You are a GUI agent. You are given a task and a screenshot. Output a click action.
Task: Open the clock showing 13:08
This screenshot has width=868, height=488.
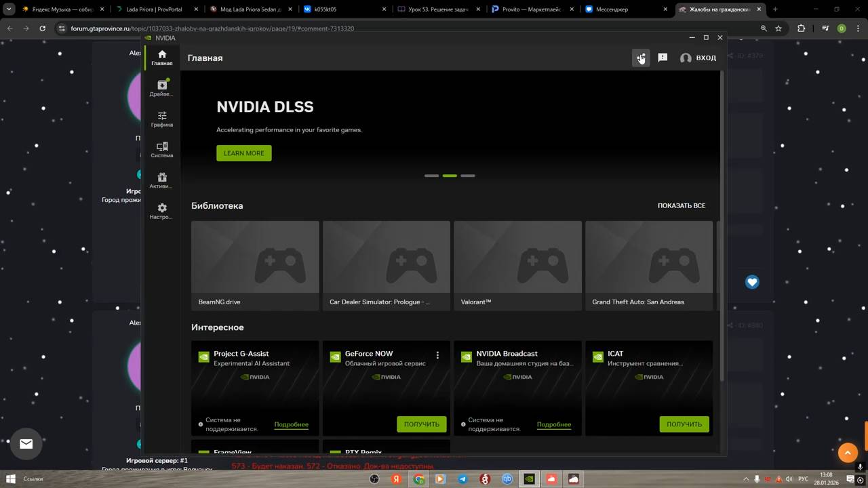tap(826, 479)
